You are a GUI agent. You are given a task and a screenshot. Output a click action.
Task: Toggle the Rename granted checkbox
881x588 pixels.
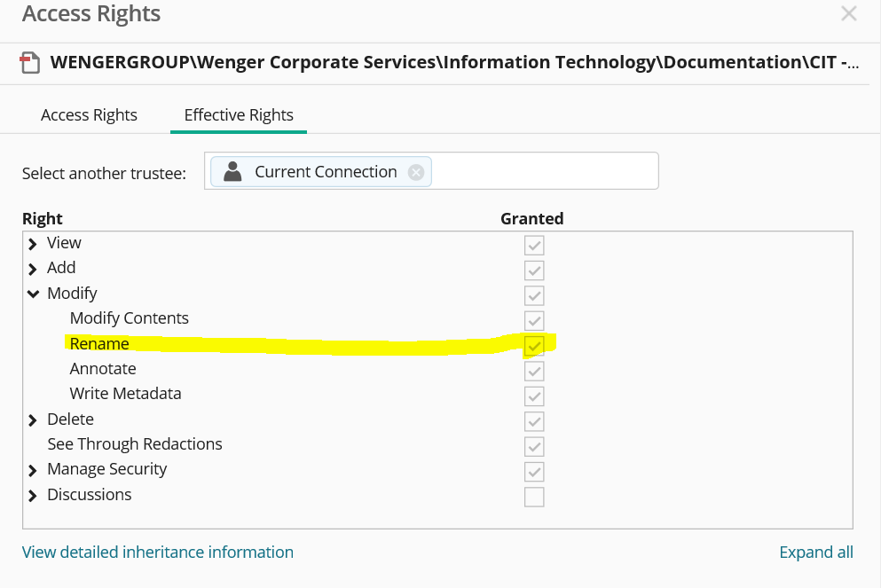tap(534, 345)
